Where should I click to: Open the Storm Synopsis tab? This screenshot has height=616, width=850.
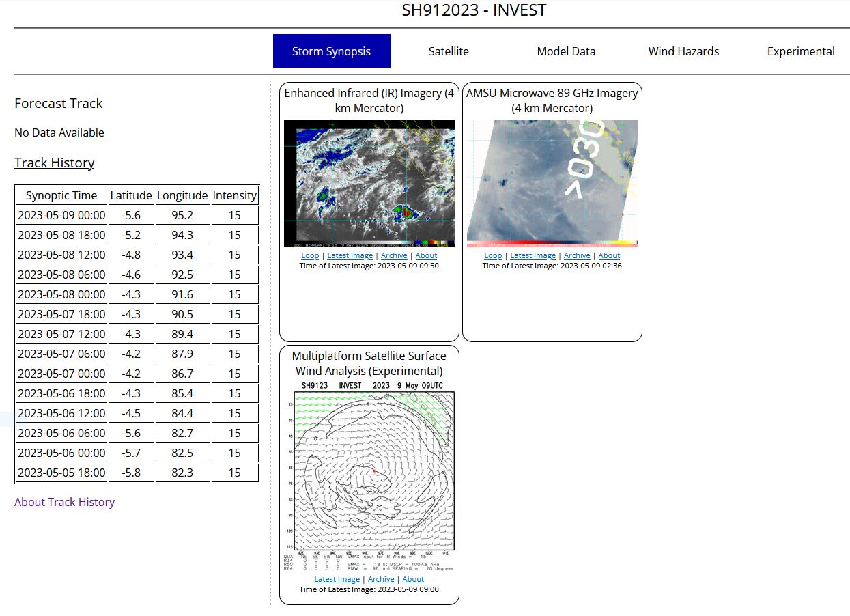[331, 51]
